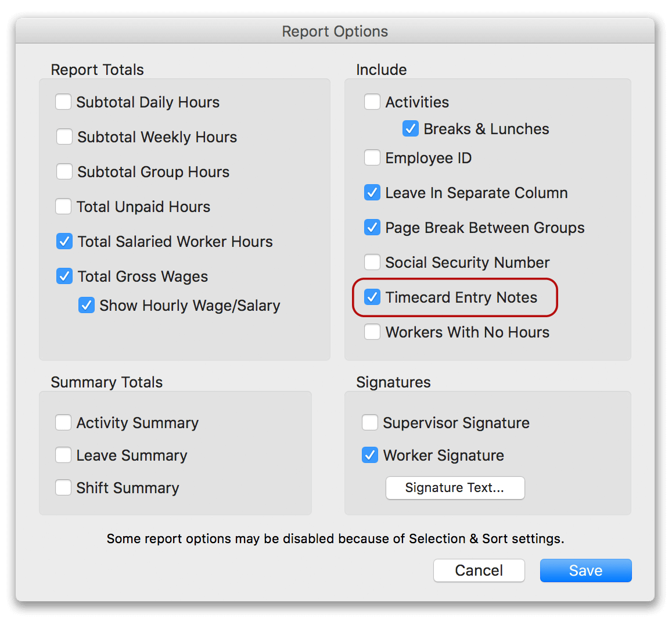The height and width of the screenshot is (621, 672).
Task: Uncheck Timecard Entry Notes
Action: [372, 297]
